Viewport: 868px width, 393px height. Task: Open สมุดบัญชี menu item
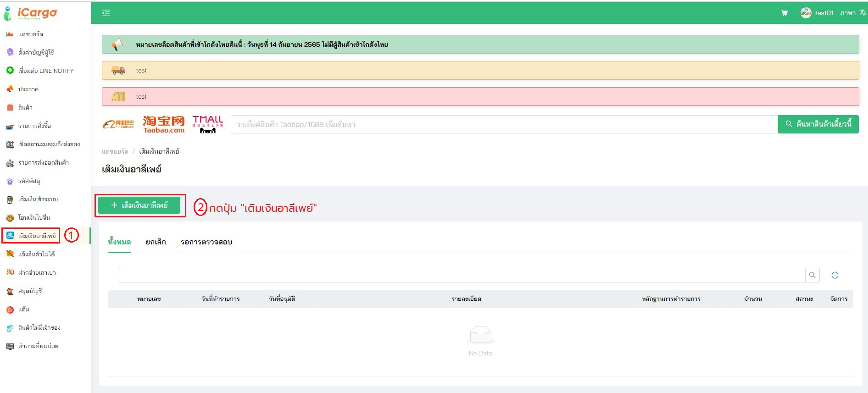pos(30,291)
